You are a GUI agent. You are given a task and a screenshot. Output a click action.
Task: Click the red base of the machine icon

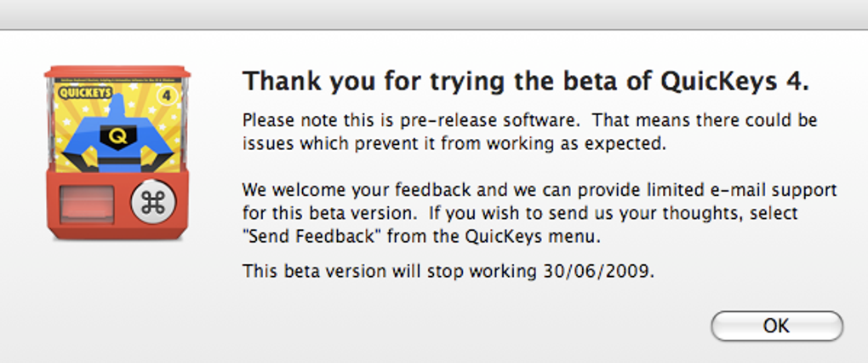(117, 230)
